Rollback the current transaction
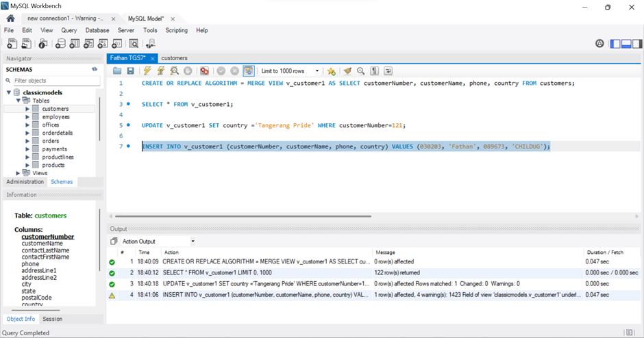 (234, 71)
